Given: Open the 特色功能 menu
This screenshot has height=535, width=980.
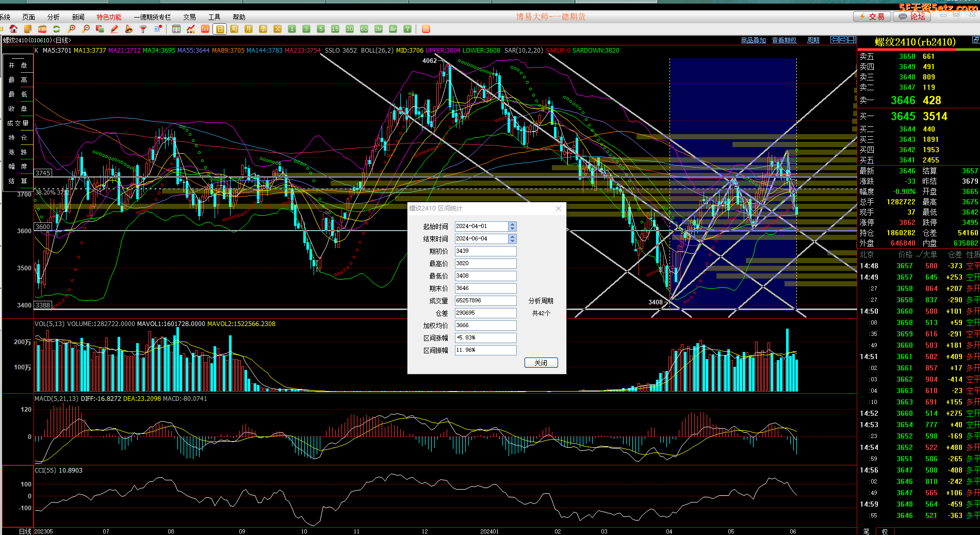Looking at the screenshot, I should 109,17.
